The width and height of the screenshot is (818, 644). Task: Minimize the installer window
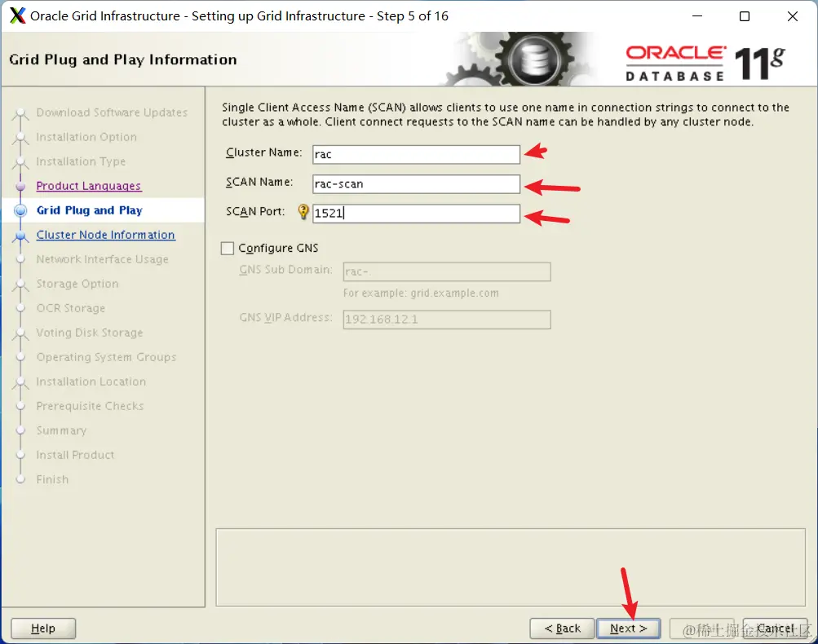pyautogui.click(x=697, y=16)
